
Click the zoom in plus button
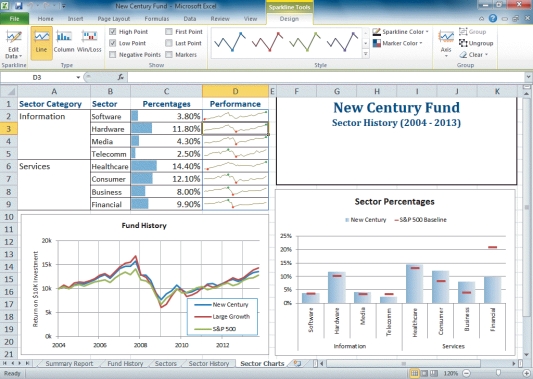coord(527,374)
